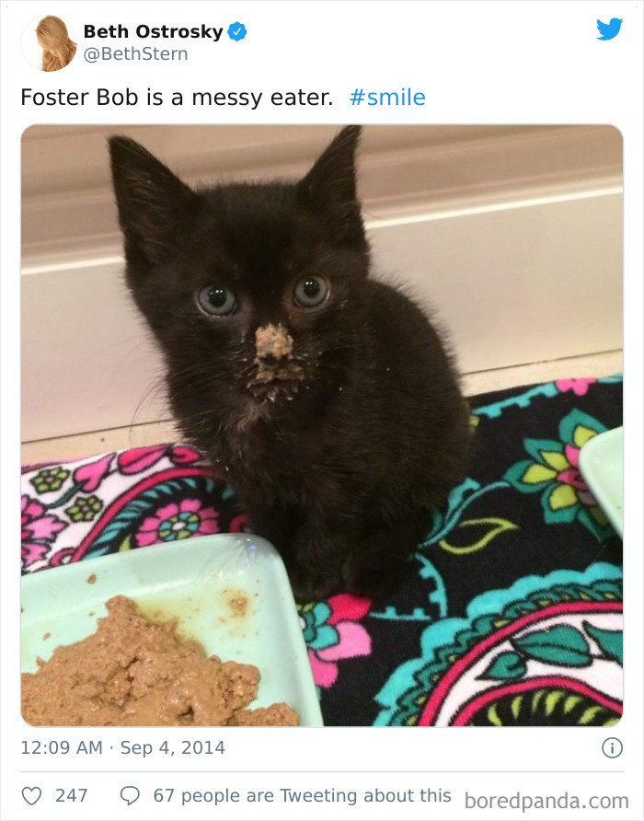
Task: Open '67 people are Tweeting about this'
Action: coord(302,796)
